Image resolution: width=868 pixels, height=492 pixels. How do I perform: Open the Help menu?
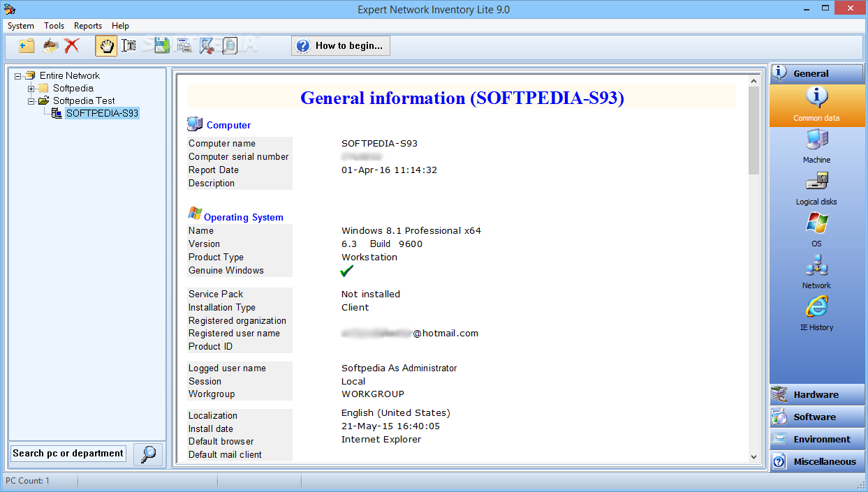[120, 26]
